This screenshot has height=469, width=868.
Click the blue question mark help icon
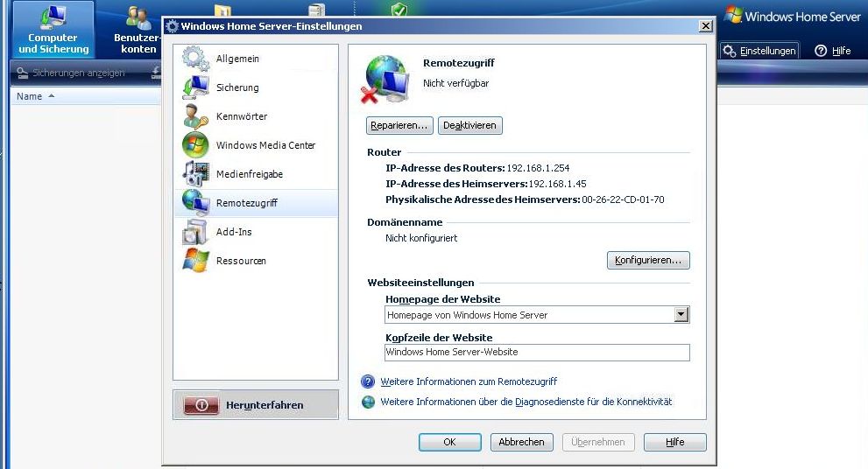(x=368, y=381)
